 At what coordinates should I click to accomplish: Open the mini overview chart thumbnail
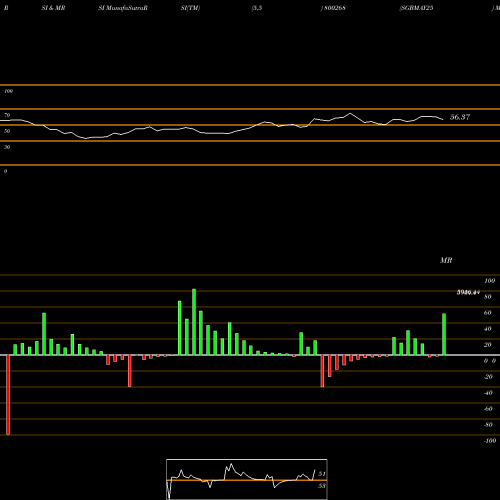tap(247, 479)
